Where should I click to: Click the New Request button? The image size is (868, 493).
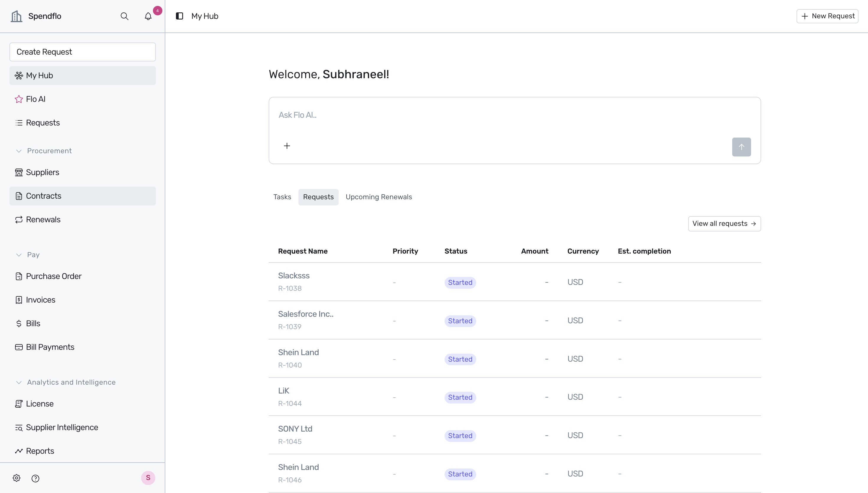point(827,16)
